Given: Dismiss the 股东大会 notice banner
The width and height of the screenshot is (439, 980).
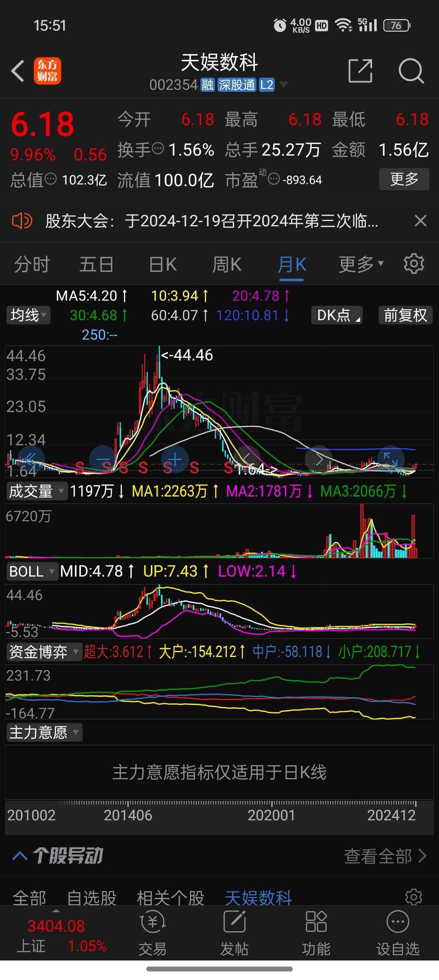Looking at the screenshot, I should (421, 221).
